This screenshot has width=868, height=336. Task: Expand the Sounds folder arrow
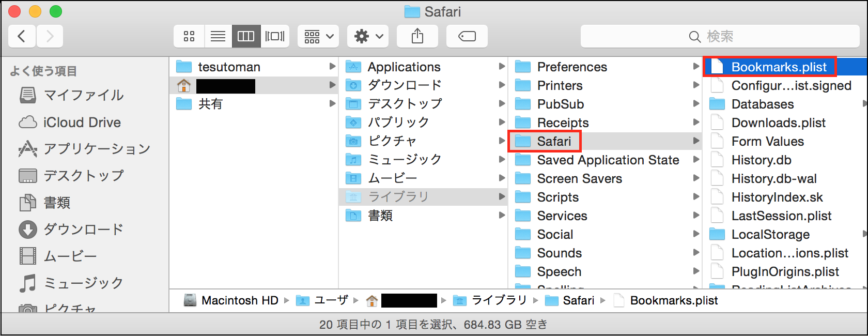(x=696, y=252)
